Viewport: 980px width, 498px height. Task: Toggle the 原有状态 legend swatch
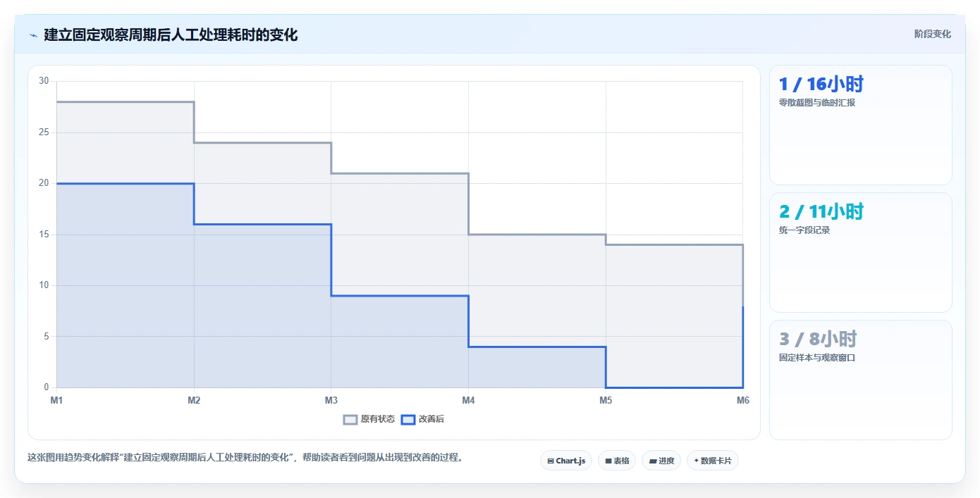[x=350, y=419]
